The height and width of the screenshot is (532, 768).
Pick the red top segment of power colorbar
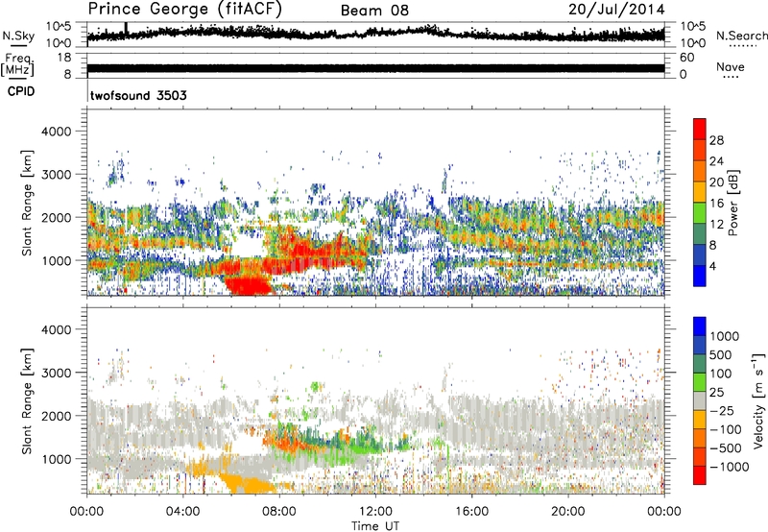click(700, 129)
